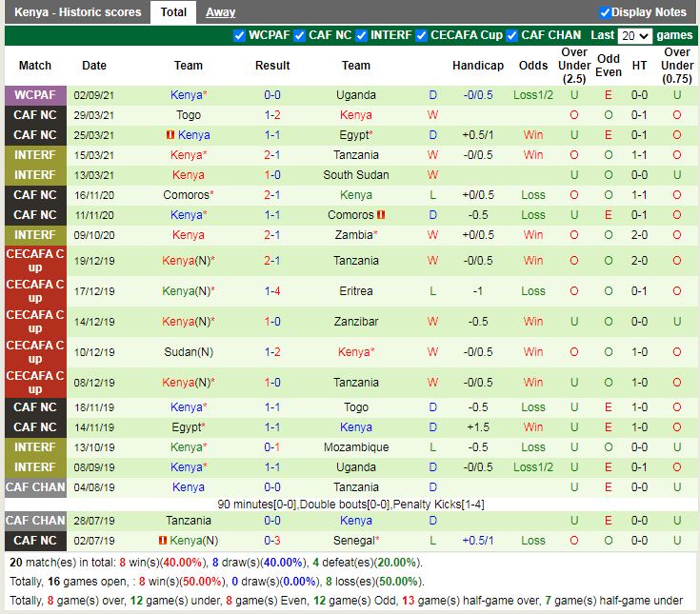Image resolution: width=700 pixels, height=614 pixels.
Task: Click the Eritrea team link
Action: pos(356,291)
